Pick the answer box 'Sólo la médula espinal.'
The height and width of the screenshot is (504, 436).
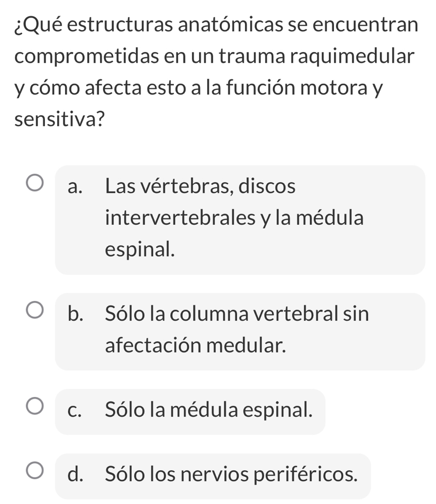(190, 412)
